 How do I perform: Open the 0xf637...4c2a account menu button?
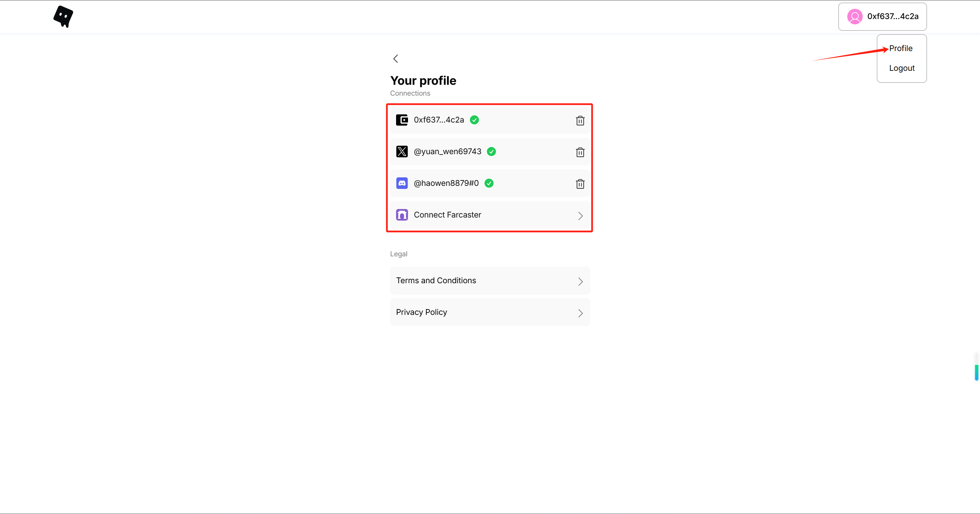click(882, 17)
